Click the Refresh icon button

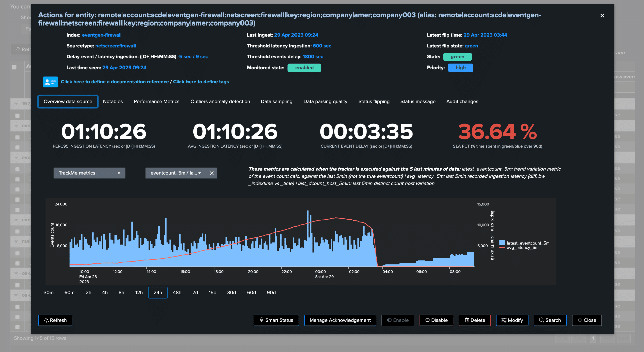coord(47,320)
